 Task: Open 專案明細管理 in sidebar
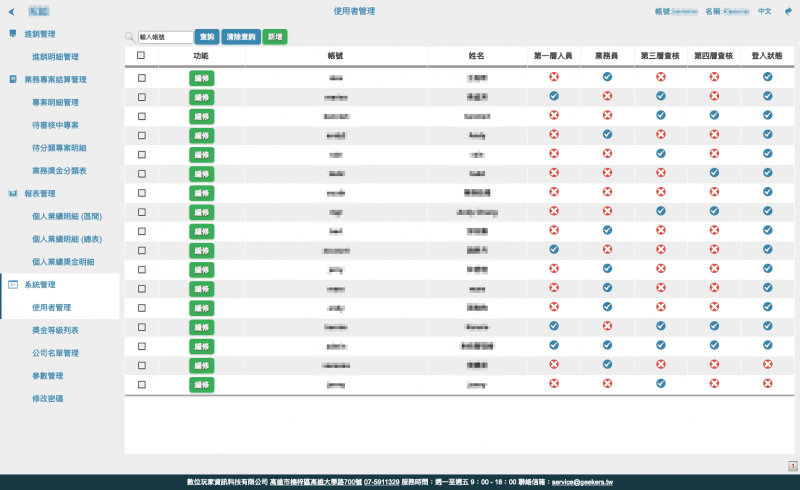55,102
